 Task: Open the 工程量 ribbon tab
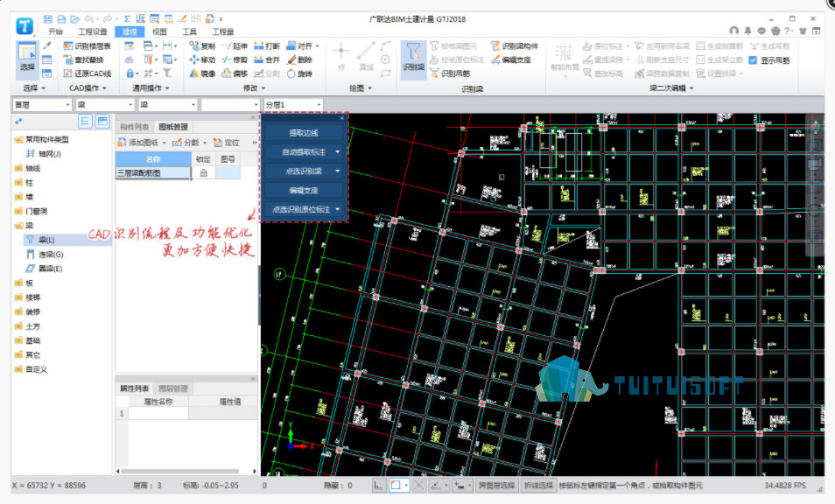pos(223,31)
